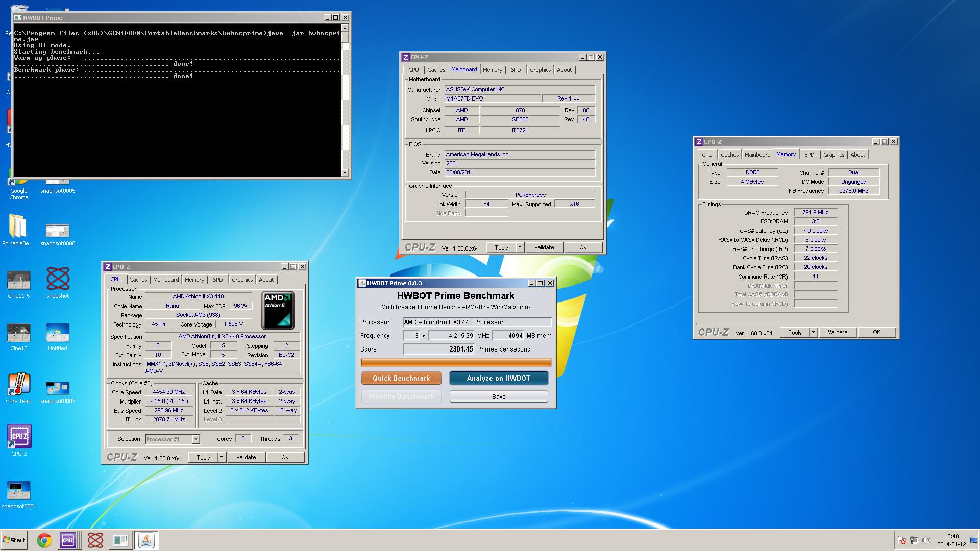Select Mainboard tab in Memory window
Viewport: 980px width, 551px height.
coord(757,155)
